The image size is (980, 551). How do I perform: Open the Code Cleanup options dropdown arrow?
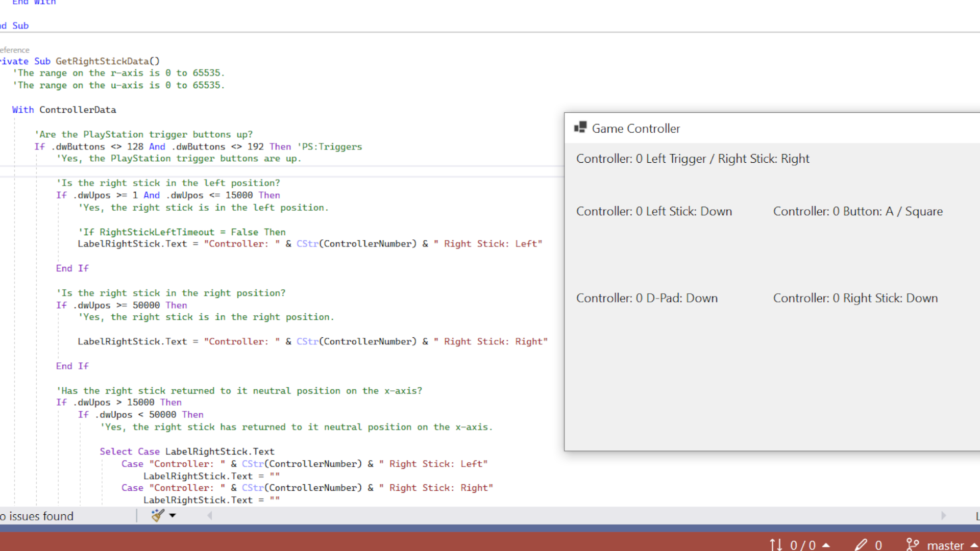(173, 516)
